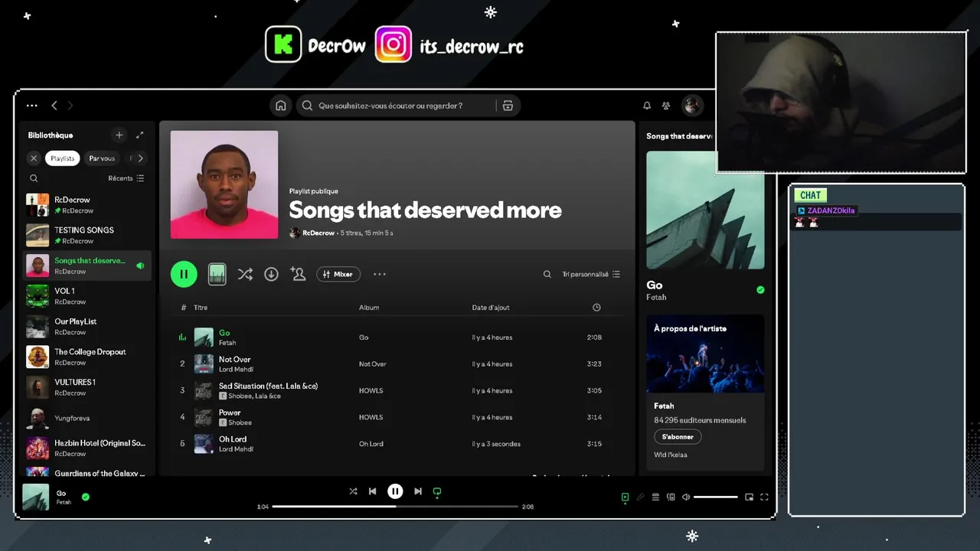Open the Yungforeva artist entry
980x551 pixels.
coord(87,418)
